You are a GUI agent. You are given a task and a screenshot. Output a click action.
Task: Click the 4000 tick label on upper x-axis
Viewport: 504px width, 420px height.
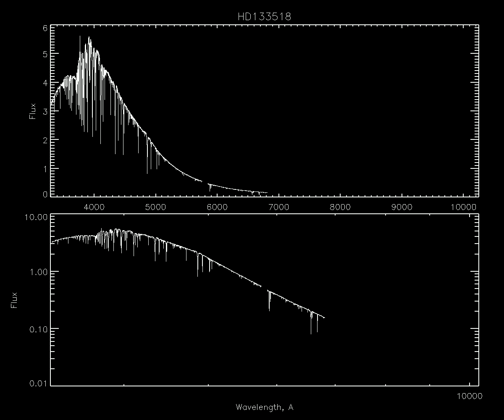(x=94, y=206)
